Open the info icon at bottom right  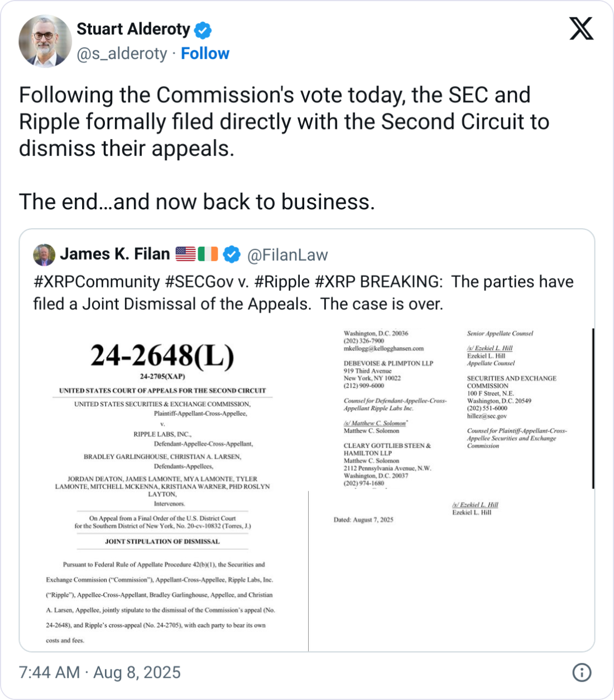[x=581, y=673]
